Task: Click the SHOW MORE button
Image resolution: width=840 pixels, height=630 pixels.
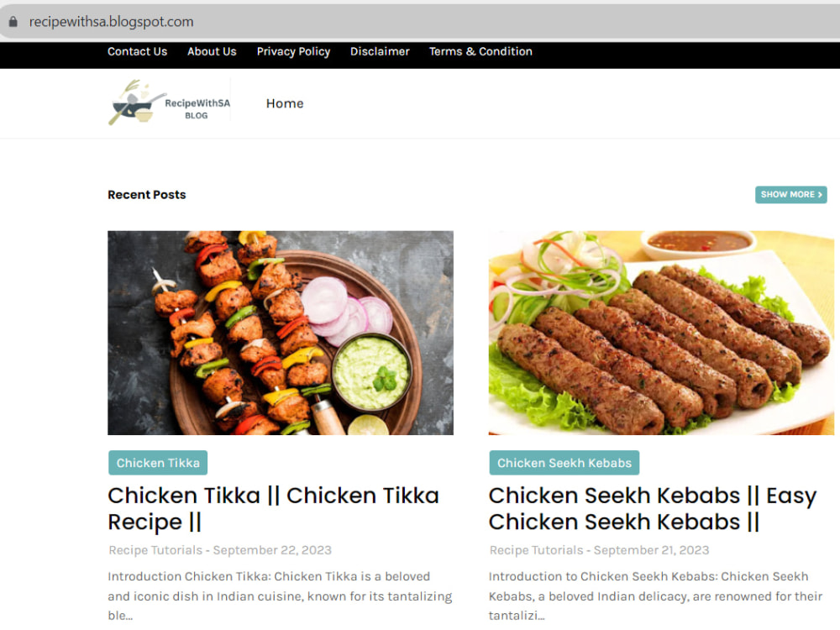Action: tap(790, 195)
